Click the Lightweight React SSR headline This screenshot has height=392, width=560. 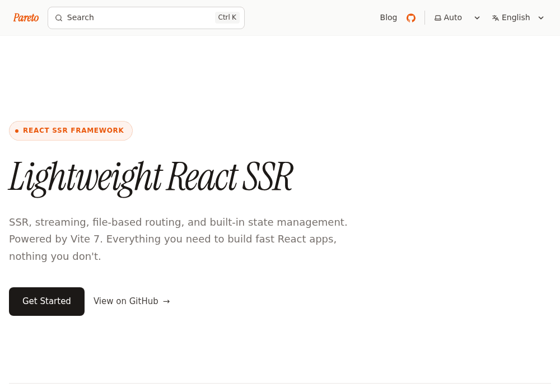[x=151, y=179]
